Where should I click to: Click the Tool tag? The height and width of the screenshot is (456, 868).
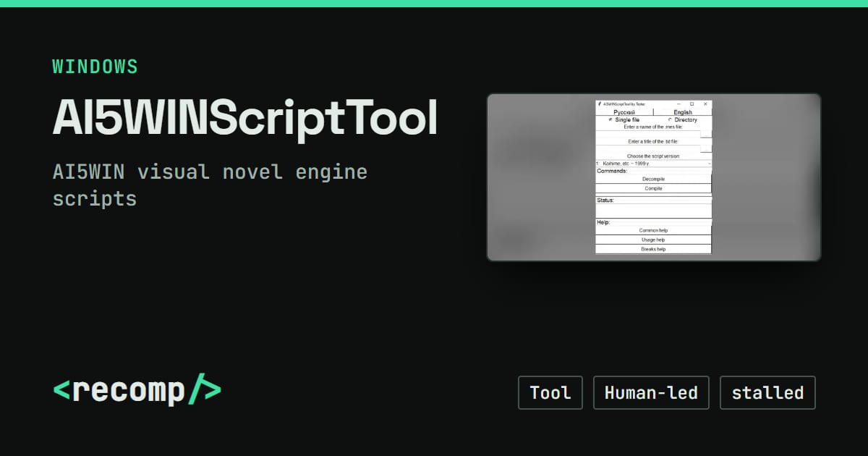coord(550,393)
